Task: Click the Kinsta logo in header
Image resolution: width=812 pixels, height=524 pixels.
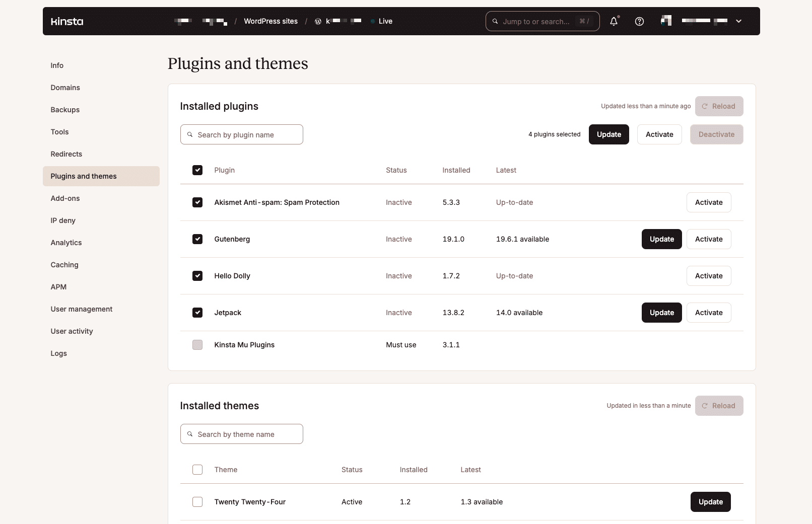Action: pos(67,21)
